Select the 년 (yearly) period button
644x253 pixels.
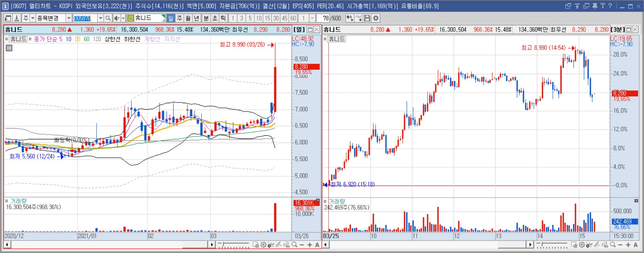197,18
